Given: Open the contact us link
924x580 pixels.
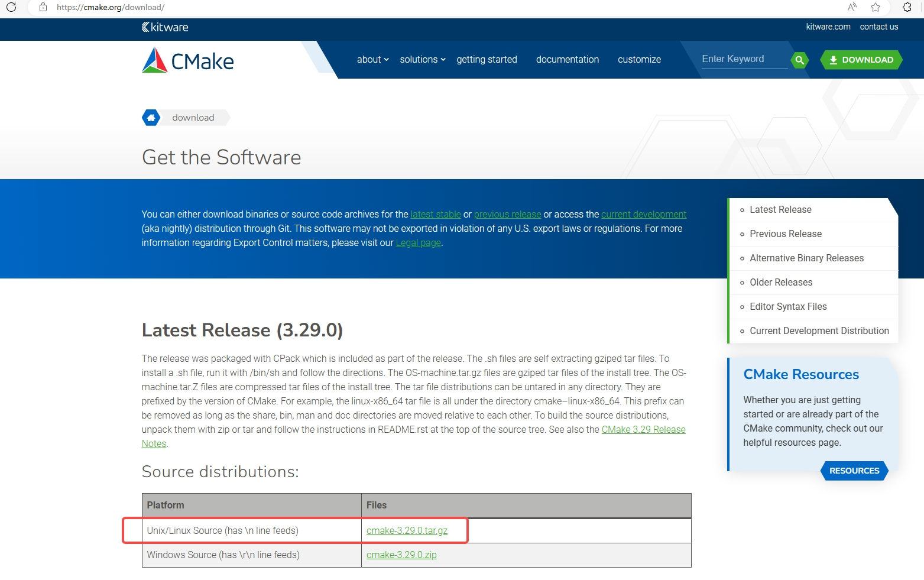Looking at the screenshot, I should 878,27.
